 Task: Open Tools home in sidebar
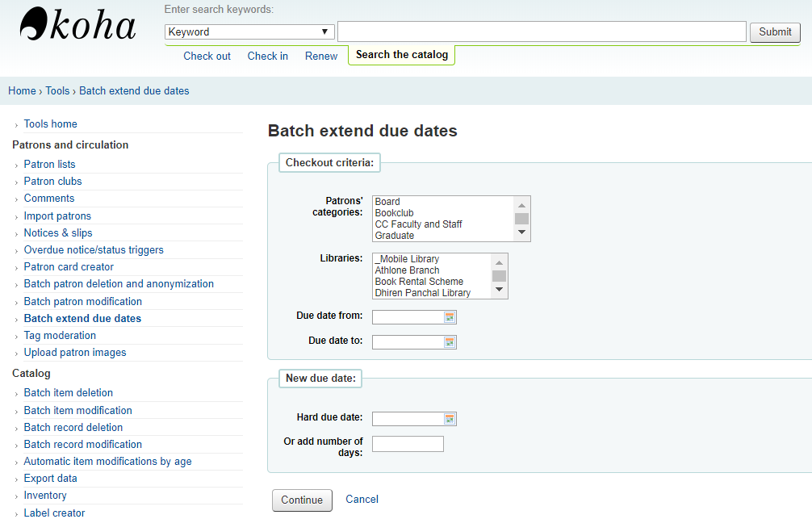click(x=50, y=123)
